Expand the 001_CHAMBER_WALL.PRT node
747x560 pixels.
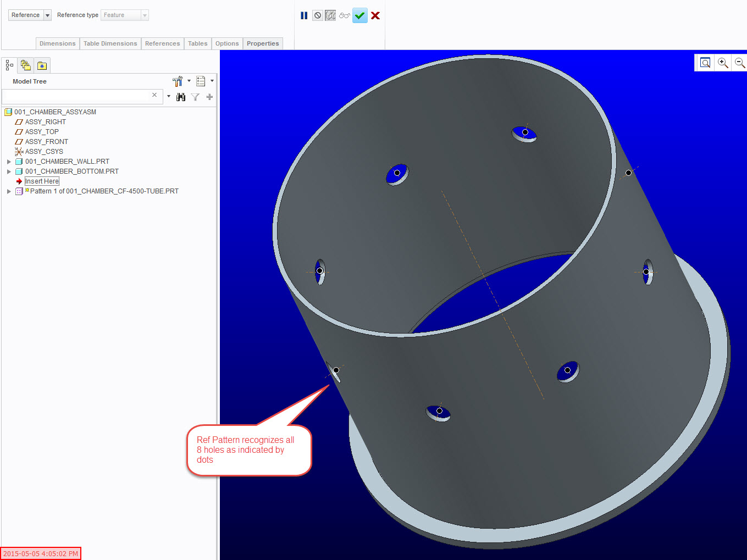tap(9, 162)
